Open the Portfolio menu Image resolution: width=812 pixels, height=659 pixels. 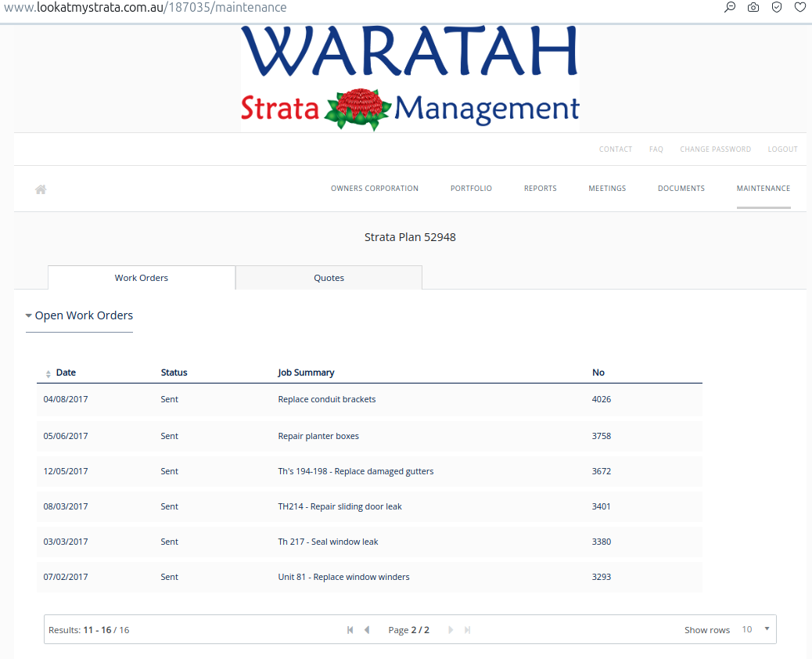pyautogui.click(x=471, y=188)
